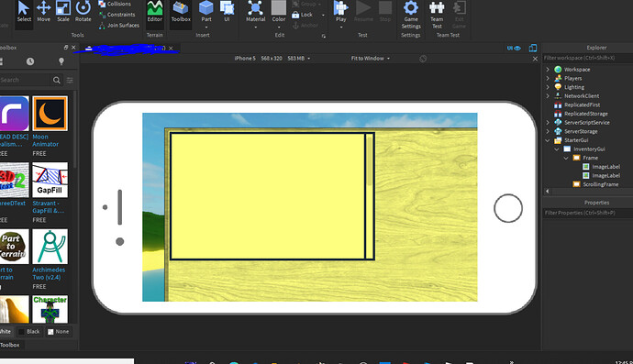Toggle Join Surfaces option
The width and height of the screenshot is (633, 364).
(118, 25)
